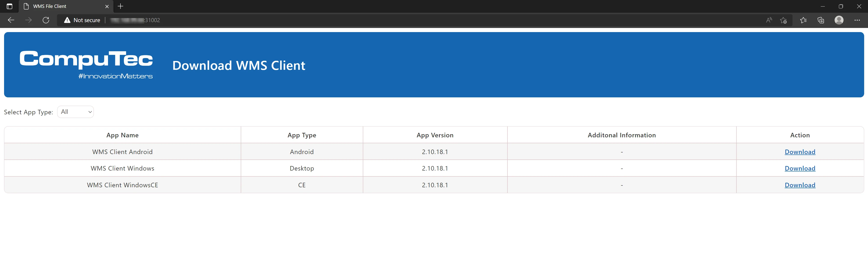
Task: Click the App Name column header
Action: pyautogui.click(x=123, y=135)
